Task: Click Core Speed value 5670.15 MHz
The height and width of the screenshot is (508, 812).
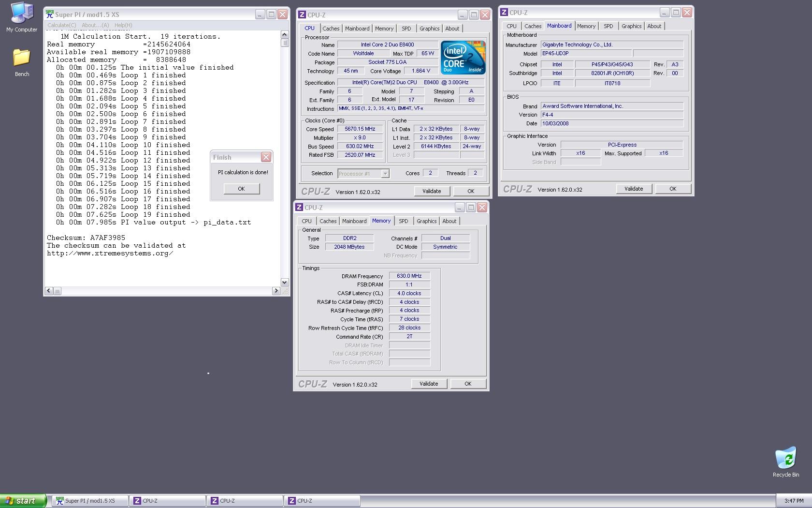Action: pos(360,129)
